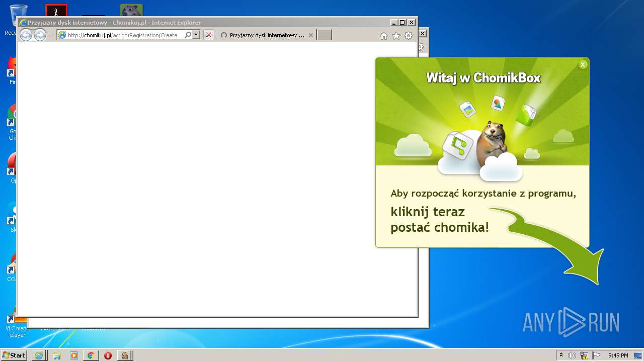Launch Internet Explorer from the taskbar
The height and width of the screenshot is (362, 644).
tap(39, 355)
